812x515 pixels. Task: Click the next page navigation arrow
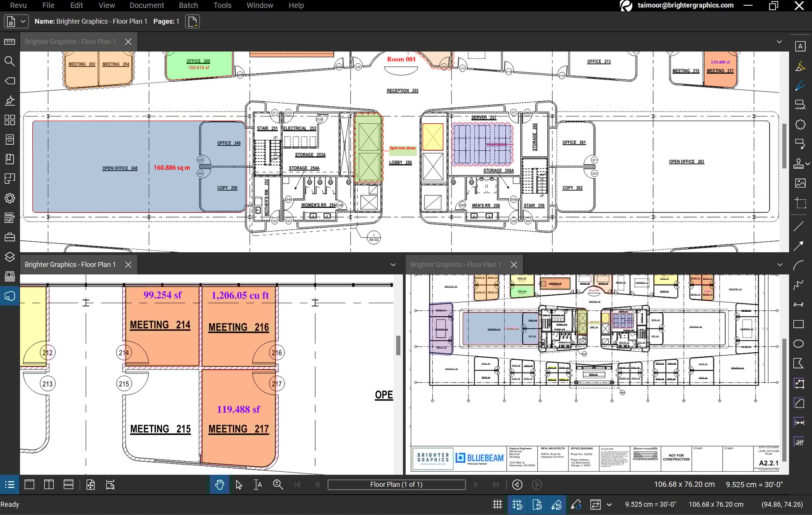tap(476, 484)
